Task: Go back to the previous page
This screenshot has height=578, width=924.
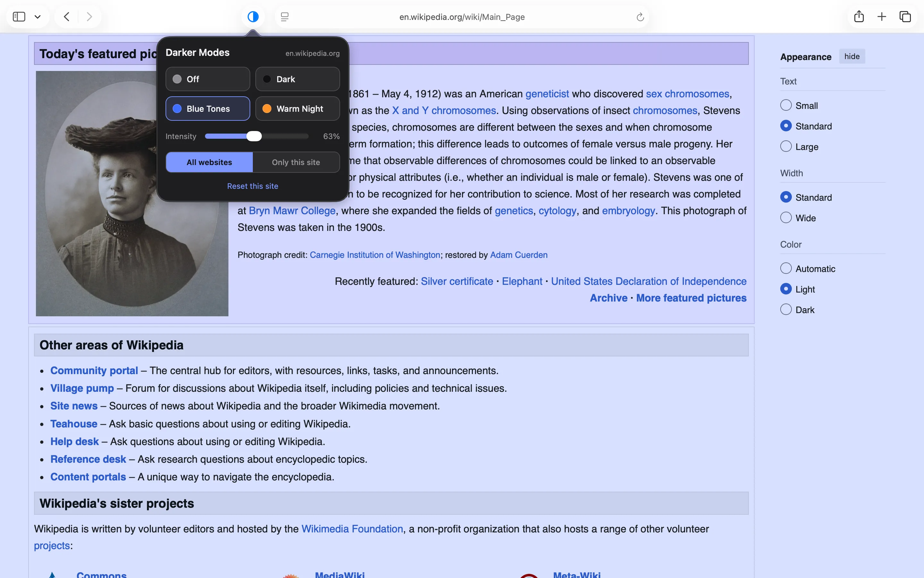Action: [66, 17]
